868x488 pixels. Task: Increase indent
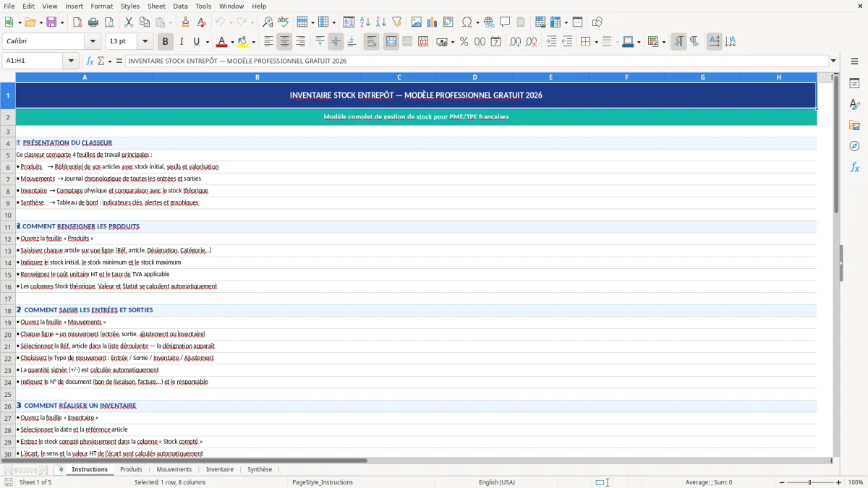point(551,42)
